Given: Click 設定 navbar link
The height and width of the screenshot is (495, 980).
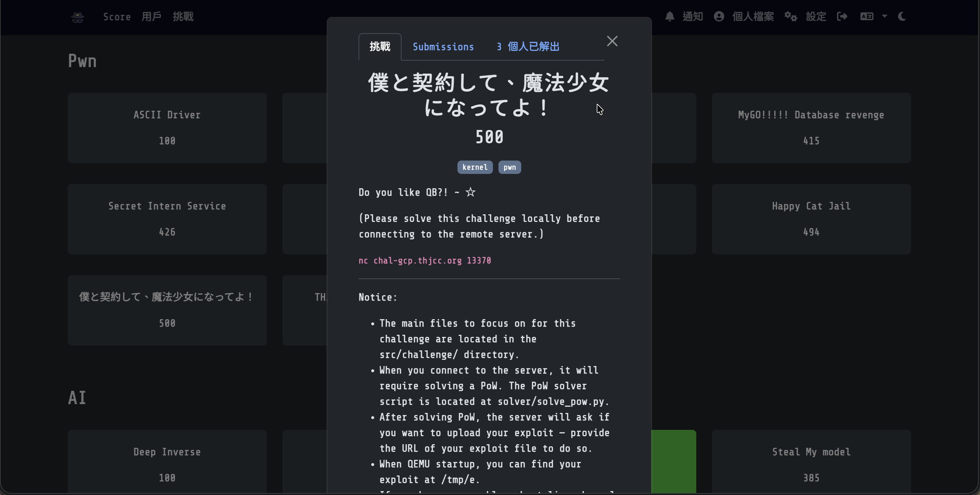Looking at the screenshot, I should [816, 16].
